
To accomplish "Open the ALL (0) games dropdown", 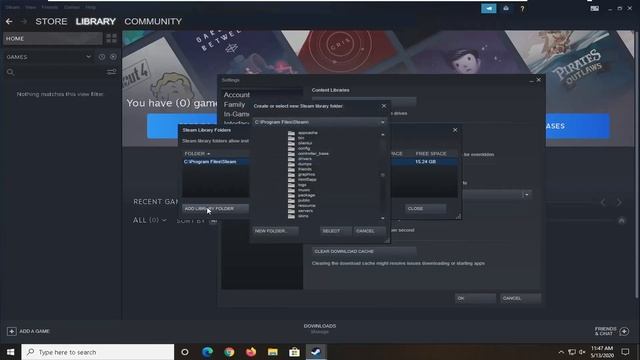I will pyautogui.click(x=150, y=220).
